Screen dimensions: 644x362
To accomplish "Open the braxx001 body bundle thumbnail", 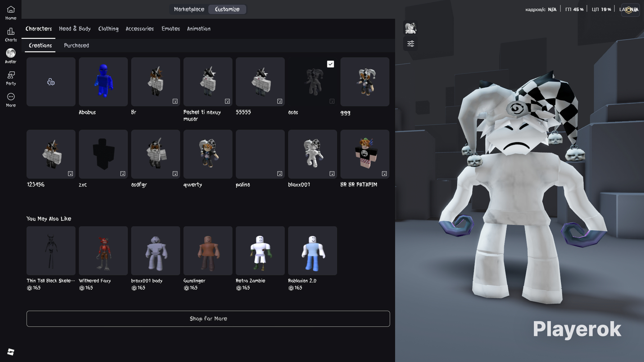I will 156,251.
